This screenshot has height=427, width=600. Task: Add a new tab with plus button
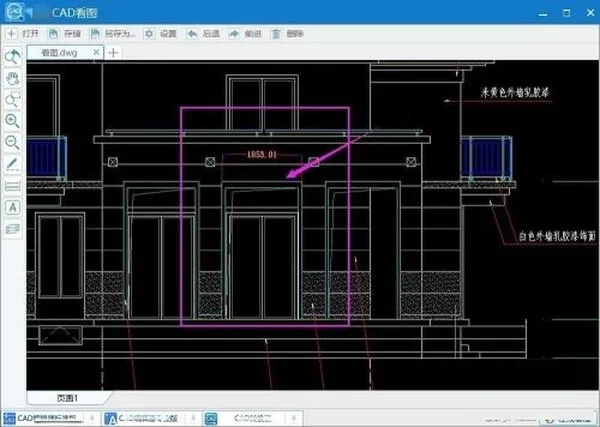point(113,52)
